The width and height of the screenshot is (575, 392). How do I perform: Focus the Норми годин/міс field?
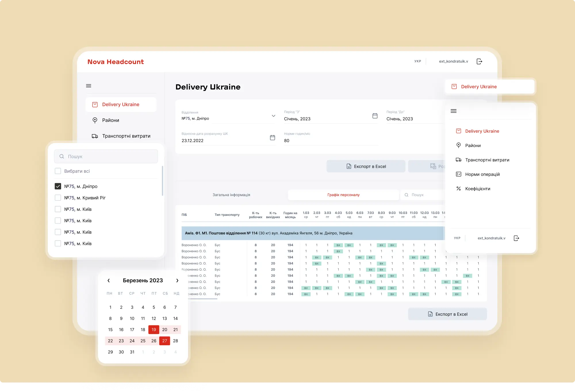pyautogui.click(x=331, y=138)
